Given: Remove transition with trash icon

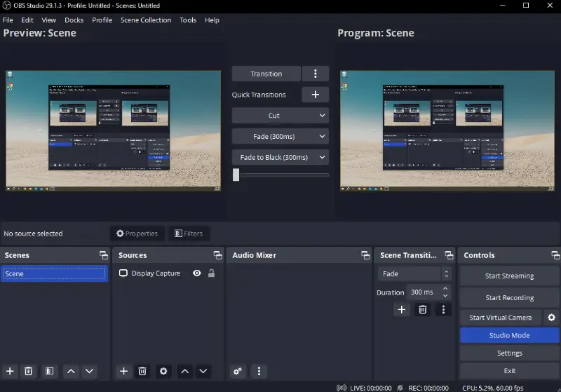Looking at the screenshot, I should pyautogui.click(x=423, y=309).
